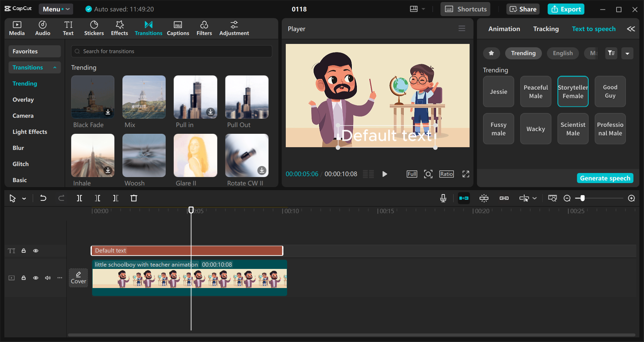Open the Captions panel
This screenshot has width=644, height=342.
178,28
